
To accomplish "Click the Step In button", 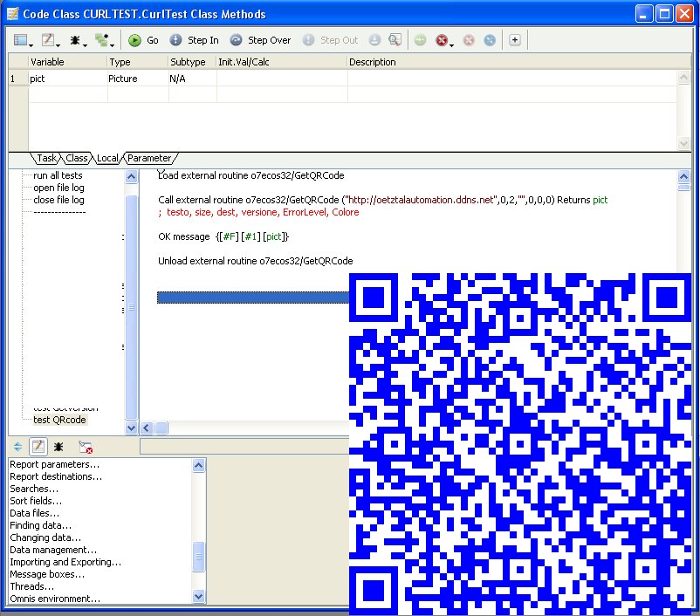I will [x=194, y=40].
